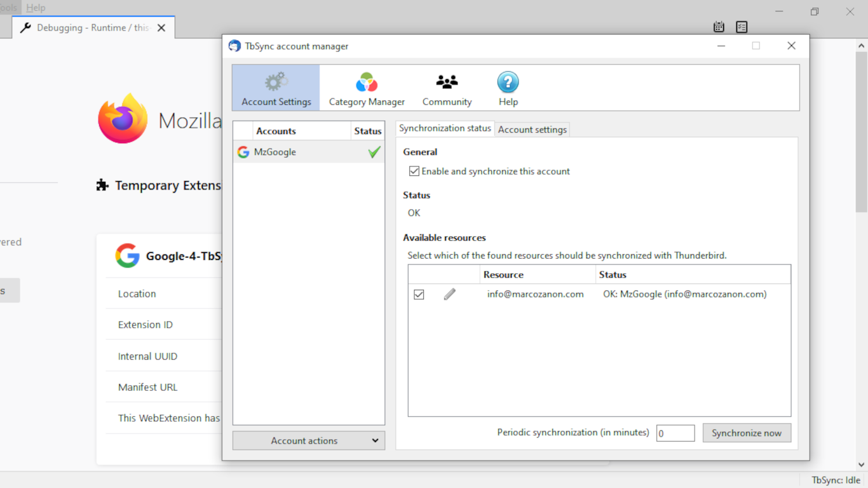
Task: Click the info@marcozanon.com resource name
Action: point(535,294)
